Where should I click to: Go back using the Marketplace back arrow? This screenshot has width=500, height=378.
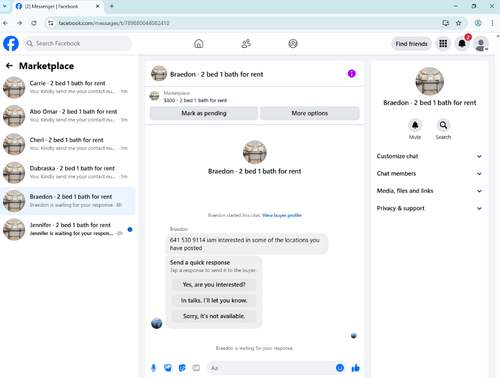pyautogui.click(x=9, y=66)
